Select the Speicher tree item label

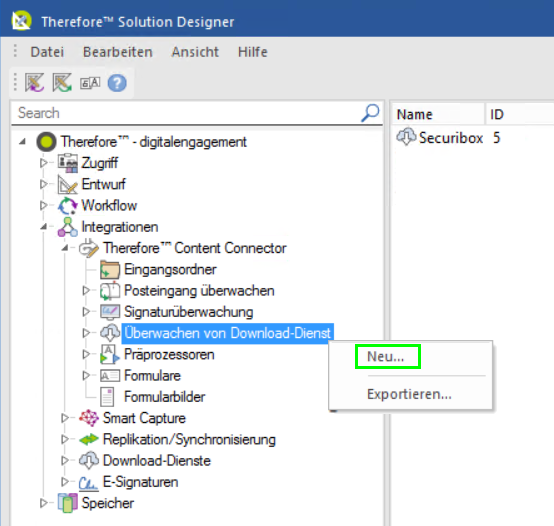pyautogui.click(x=107, y=503)
